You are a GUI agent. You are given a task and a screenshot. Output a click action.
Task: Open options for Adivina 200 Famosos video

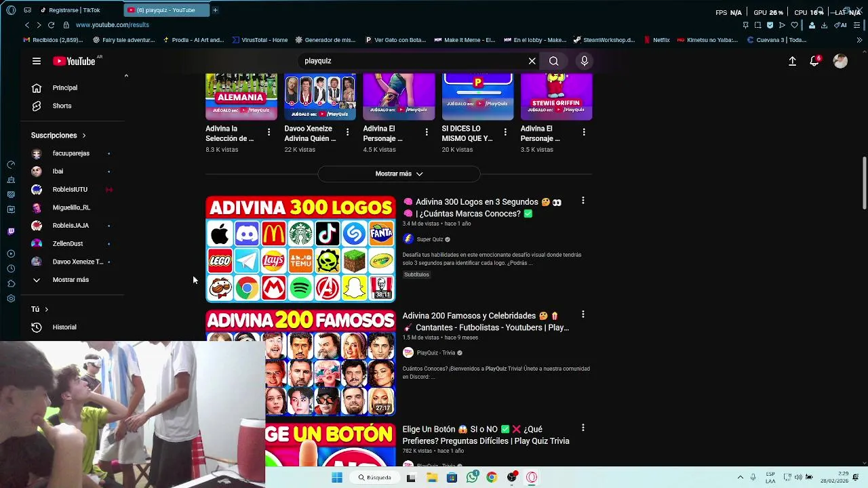583,314
